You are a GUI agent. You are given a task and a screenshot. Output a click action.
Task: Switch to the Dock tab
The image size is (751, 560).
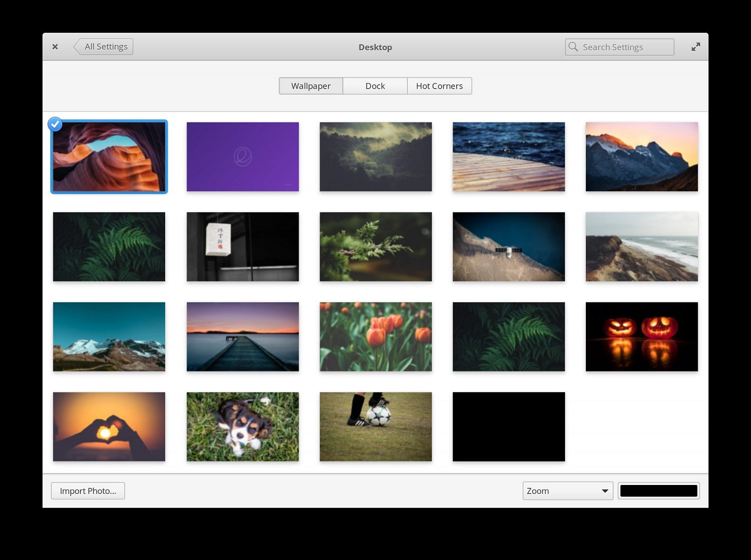[x=375, y=86]
